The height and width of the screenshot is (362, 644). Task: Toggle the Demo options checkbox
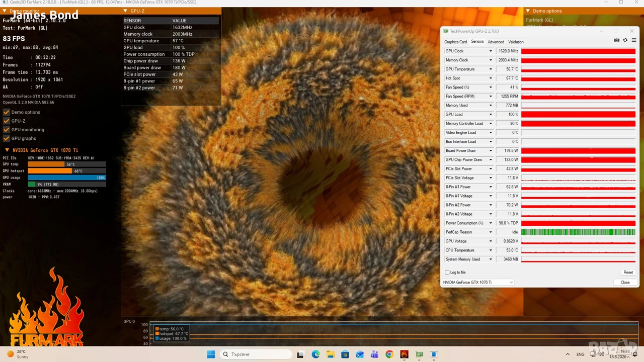pos(7,112)
